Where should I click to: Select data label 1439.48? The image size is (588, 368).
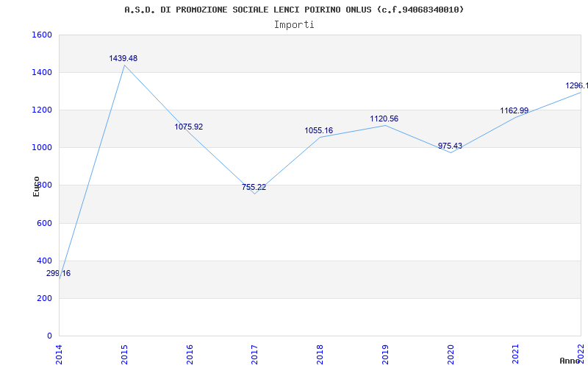[x=123, y=59]
